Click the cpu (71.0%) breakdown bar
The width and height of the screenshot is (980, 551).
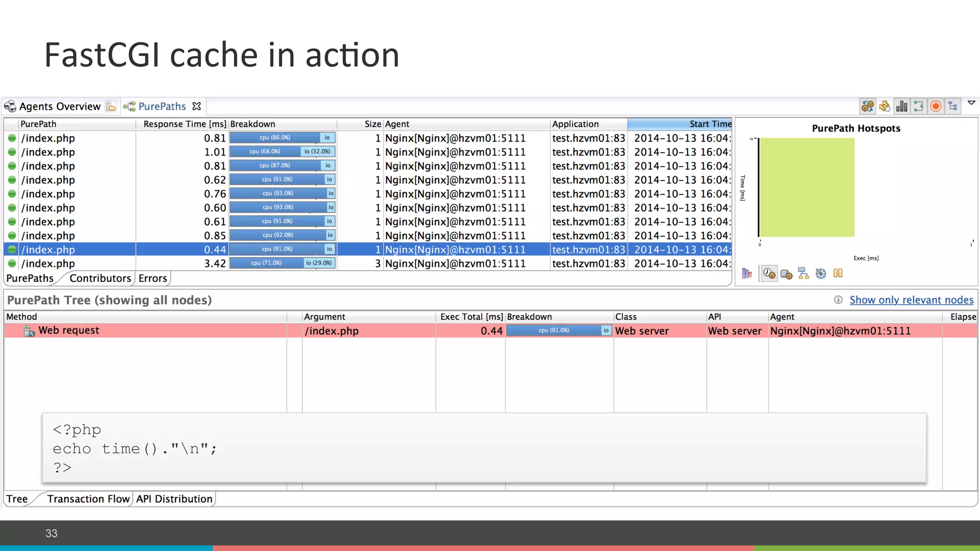[267, 263]
